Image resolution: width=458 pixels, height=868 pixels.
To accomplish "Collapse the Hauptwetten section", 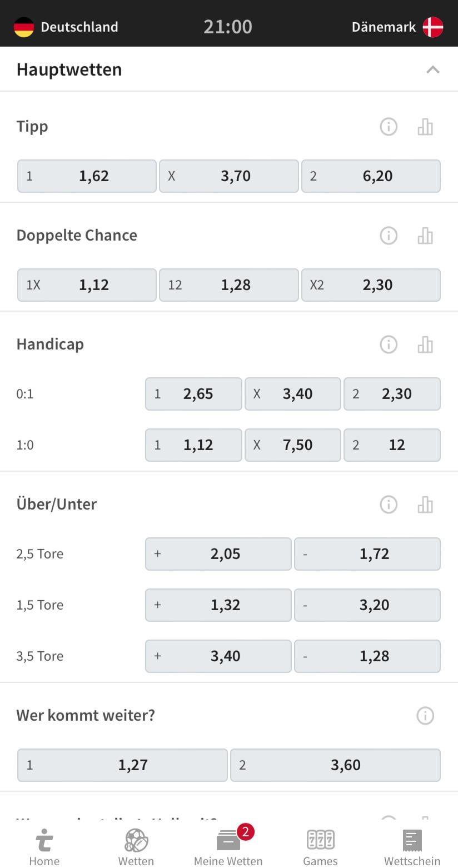I will click(433, 69).
